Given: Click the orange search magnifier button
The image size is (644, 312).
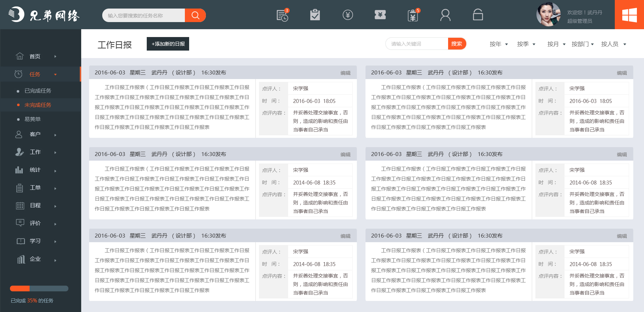Looking at the screenshot, I should [195, 15].
